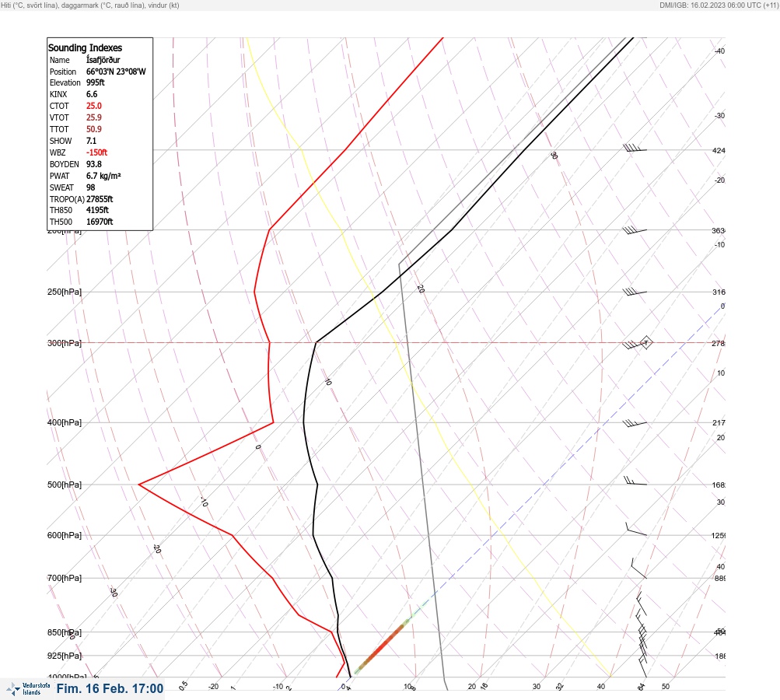Click the 250[hPa] pressure label
This screenshot has height=700, width=780.
65,292
